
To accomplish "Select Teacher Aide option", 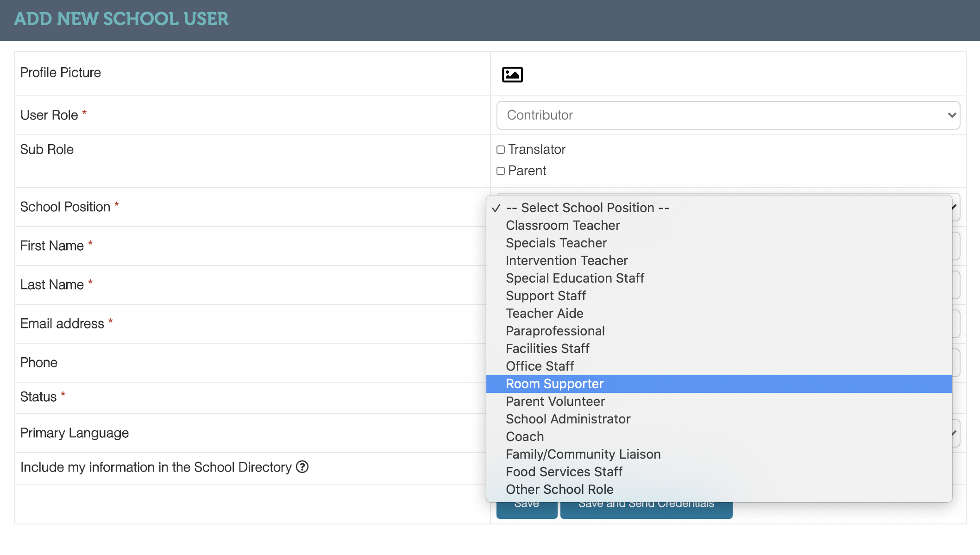I will coord(544,314).
